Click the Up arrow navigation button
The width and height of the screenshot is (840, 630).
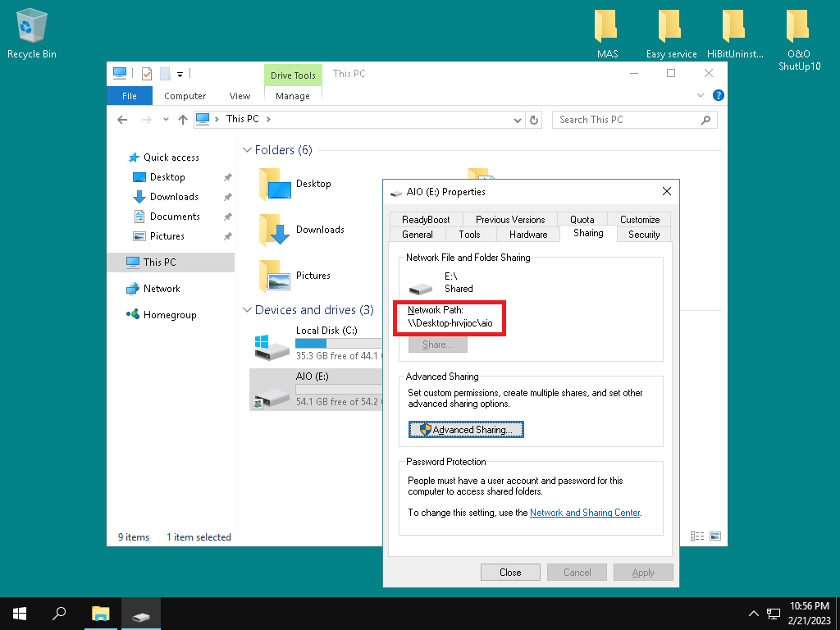pos(183,120)
